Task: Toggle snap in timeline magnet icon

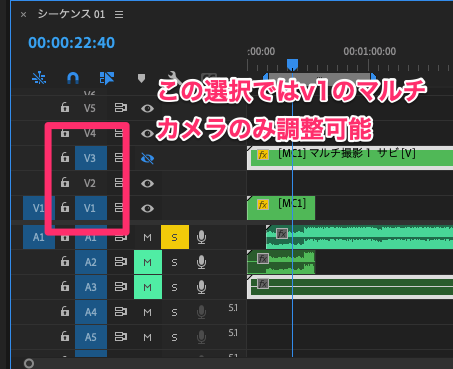Action: [73, 78]
